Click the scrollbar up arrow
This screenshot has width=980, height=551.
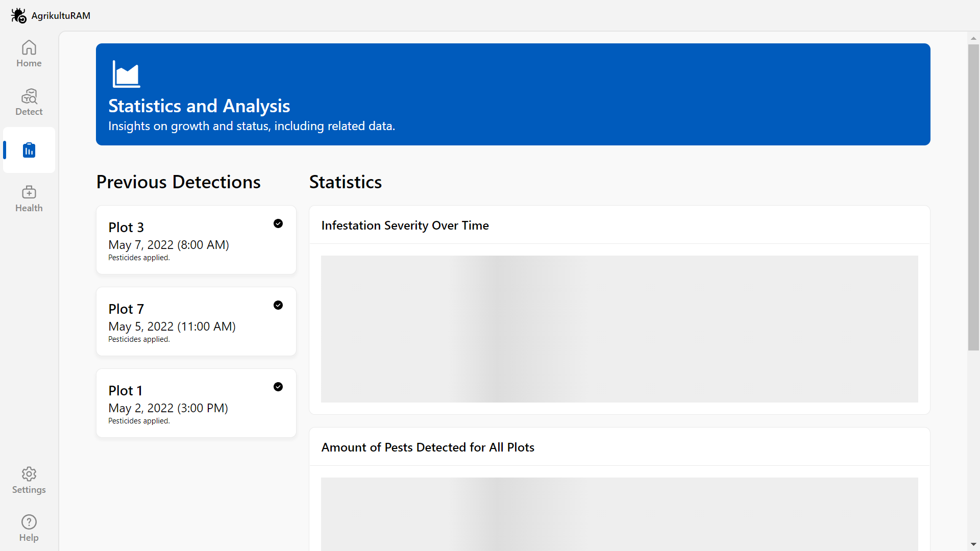[973, 38]
